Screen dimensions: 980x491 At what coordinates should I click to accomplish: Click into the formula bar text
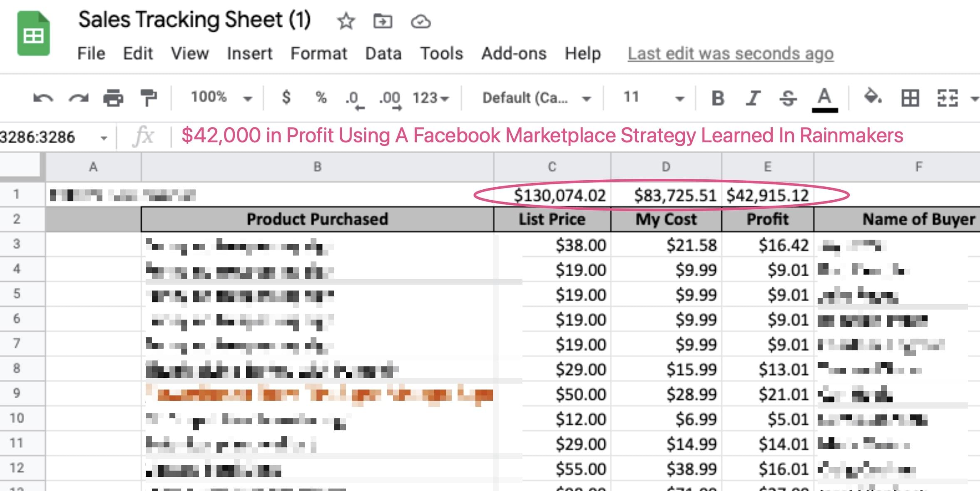(x=542, y=136)
